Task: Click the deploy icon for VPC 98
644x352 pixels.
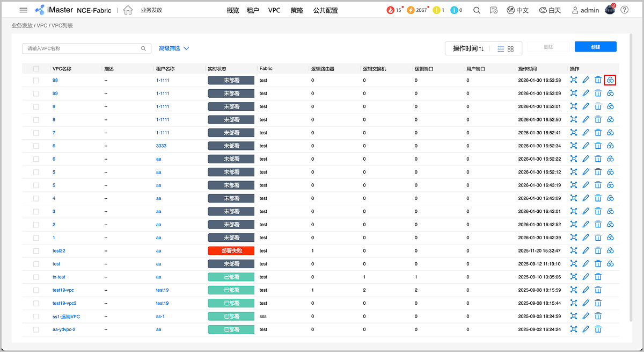Action: (x=610, y=80)
